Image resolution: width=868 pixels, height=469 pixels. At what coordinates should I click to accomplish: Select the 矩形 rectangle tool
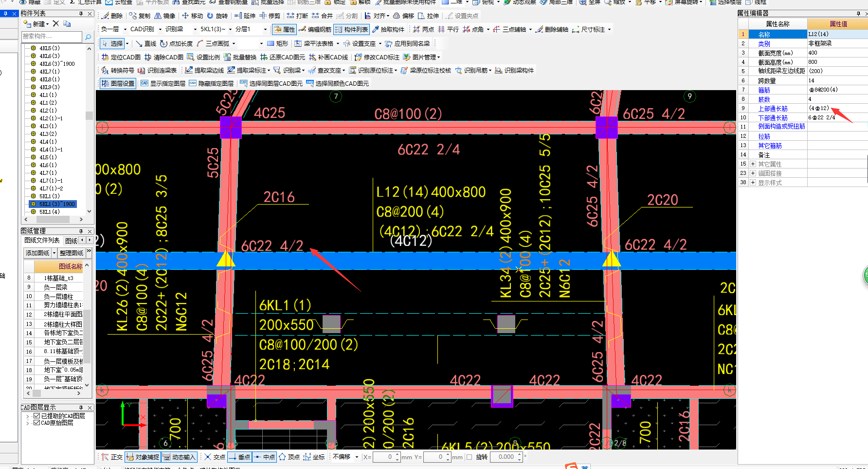click(x=278, y=43)
